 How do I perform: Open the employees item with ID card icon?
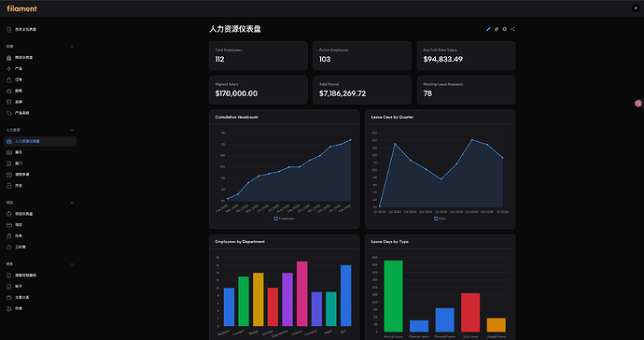click(x=40, y=152)
